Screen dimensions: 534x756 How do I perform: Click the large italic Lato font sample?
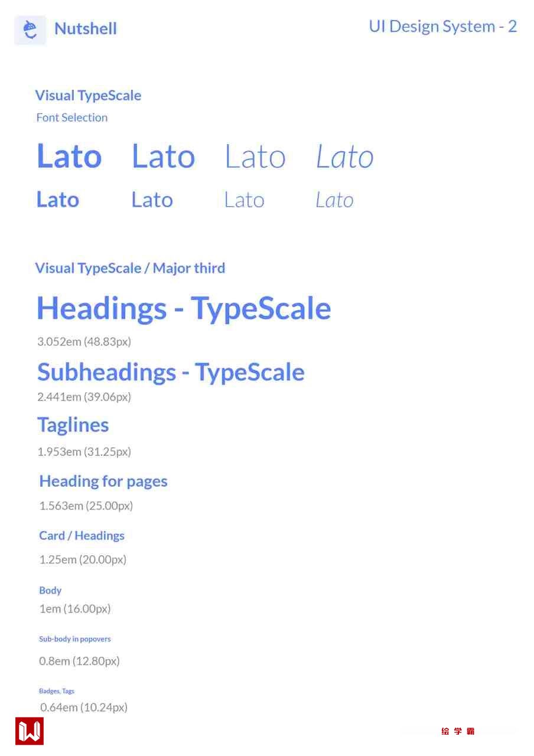[x=345, y=157]
